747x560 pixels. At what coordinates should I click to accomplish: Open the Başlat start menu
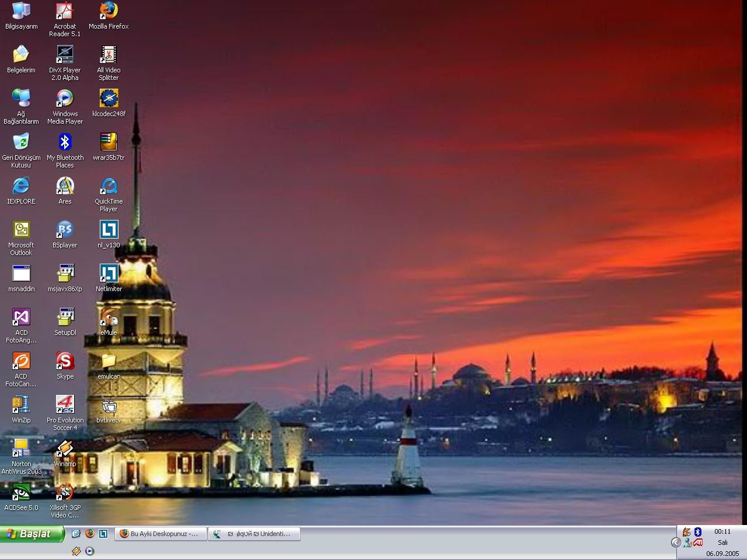(32, 534)
